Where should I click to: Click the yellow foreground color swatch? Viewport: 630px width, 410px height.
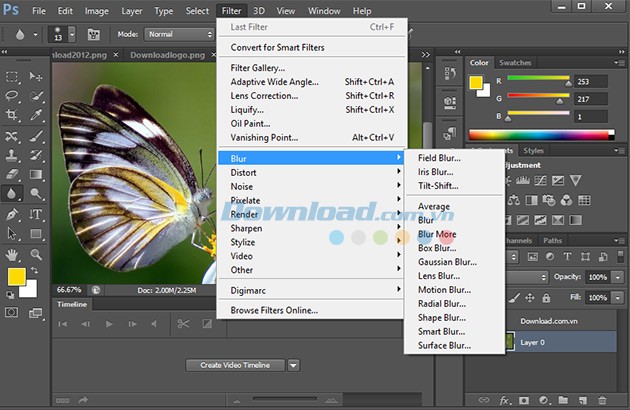[x=17, y=277]
